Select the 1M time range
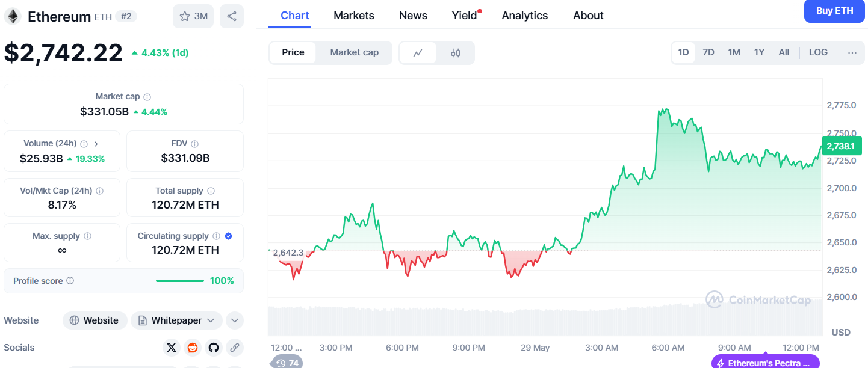The height and width of the screenshot is (368, 868). click(x=734, y=52)
